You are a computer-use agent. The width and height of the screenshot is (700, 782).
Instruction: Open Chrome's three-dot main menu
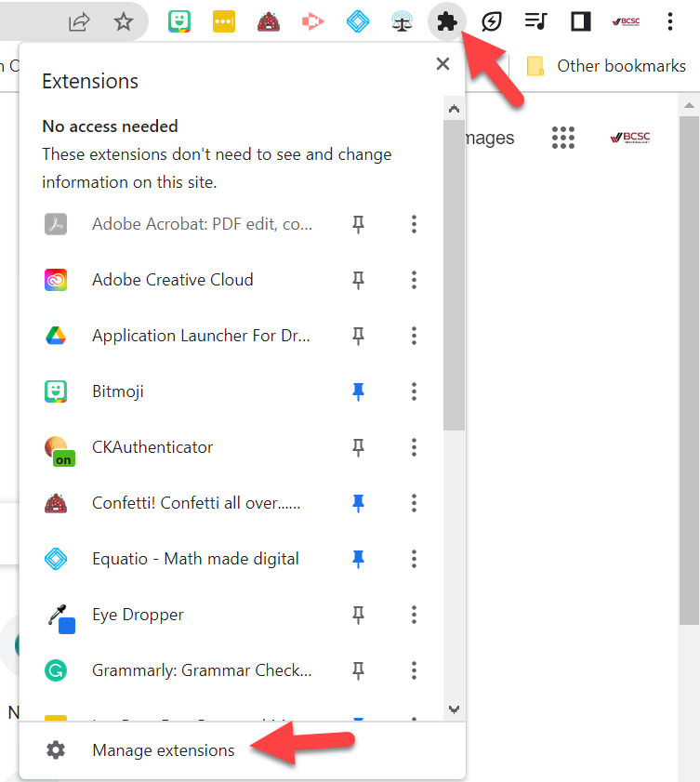pos(670,22)
